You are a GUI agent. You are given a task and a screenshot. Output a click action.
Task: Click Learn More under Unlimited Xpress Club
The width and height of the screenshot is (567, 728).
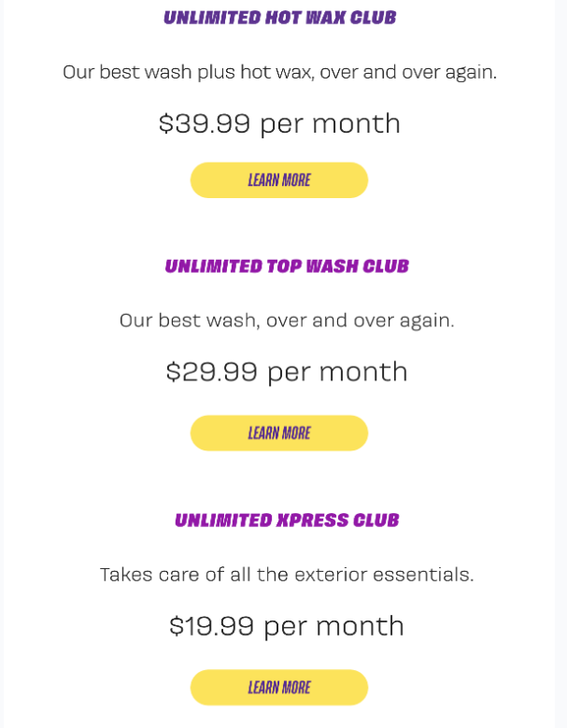click(x=279, y=688)
